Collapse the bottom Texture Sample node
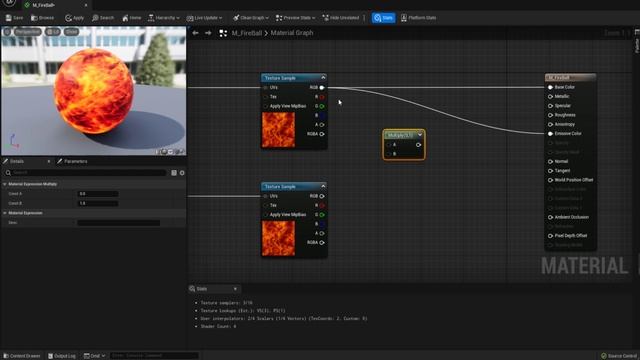The height and width of the screenshot is (360, 640). click(323, 187)
